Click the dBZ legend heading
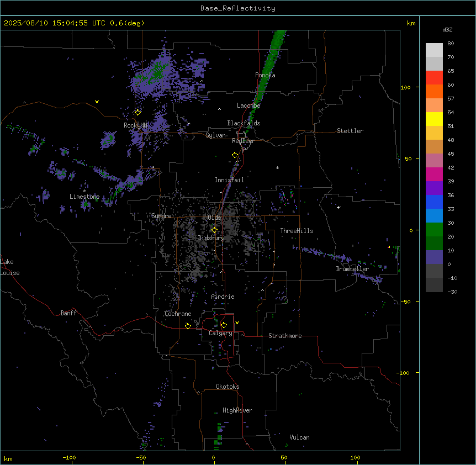 point(447,29)
